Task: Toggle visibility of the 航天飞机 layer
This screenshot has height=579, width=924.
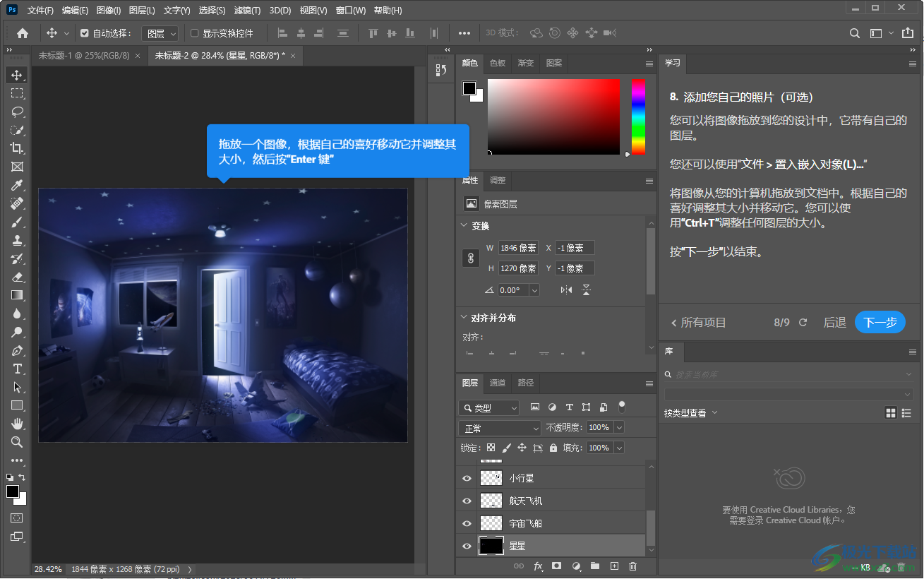Action: 466,500
